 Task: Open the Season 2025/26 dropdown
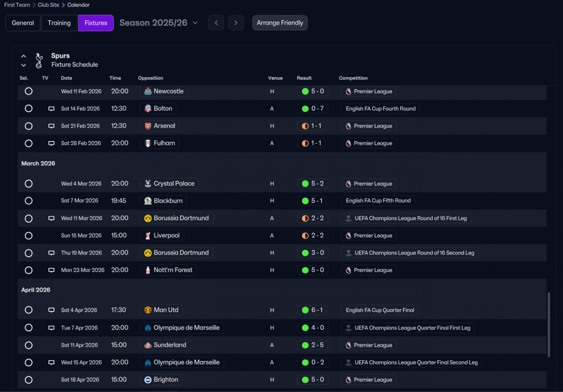point(159,23)
